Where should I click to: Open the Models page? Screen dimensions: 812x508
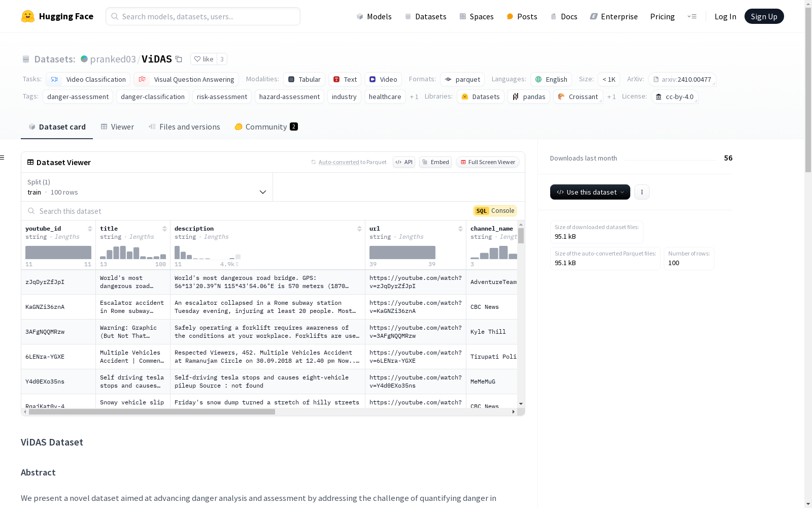click(x=374, y=16)
